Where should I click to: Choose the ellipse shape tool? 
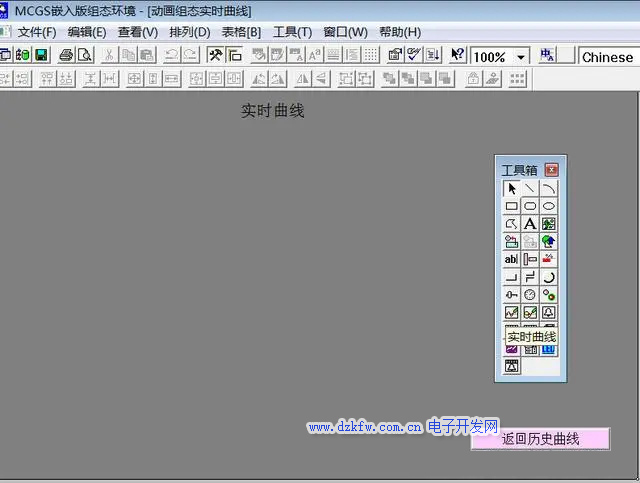[548, 206]
